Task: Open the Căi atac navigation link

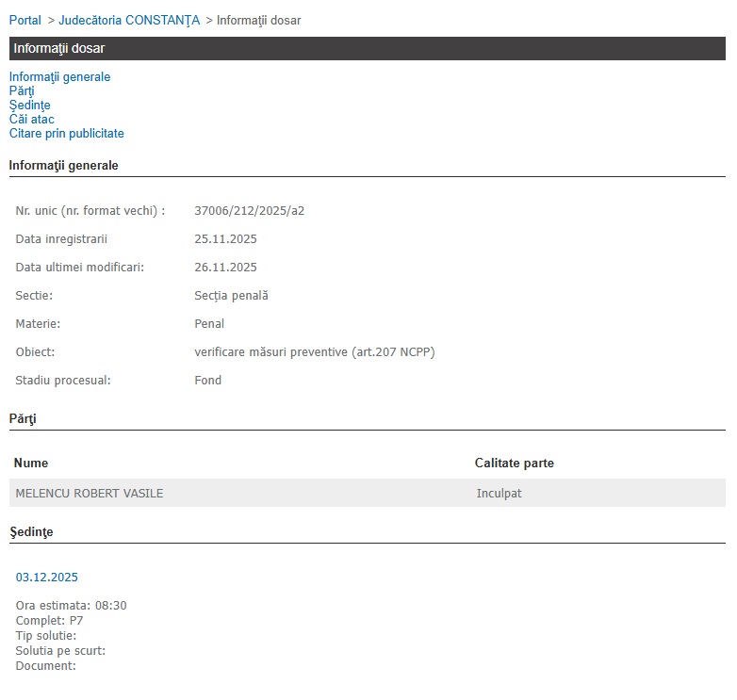Action: click(31, 120)
